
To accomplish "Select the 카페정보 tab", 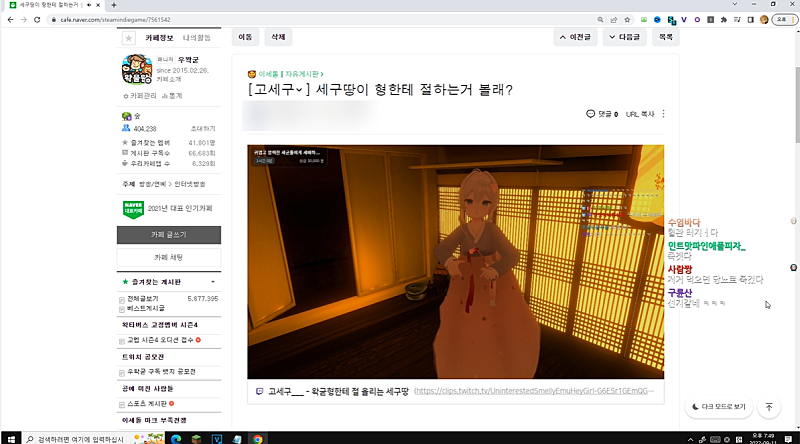I will (x=160, y=37).
